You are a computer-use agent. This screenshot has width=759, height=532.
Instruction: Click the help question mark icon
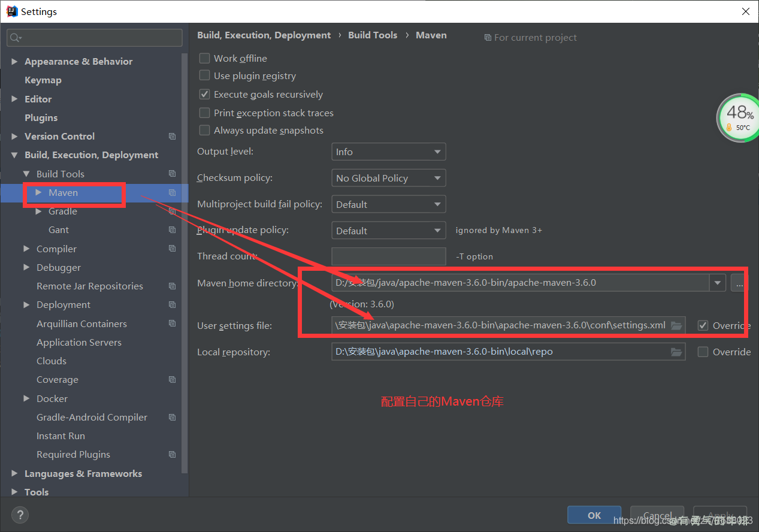tap(20, 515)
